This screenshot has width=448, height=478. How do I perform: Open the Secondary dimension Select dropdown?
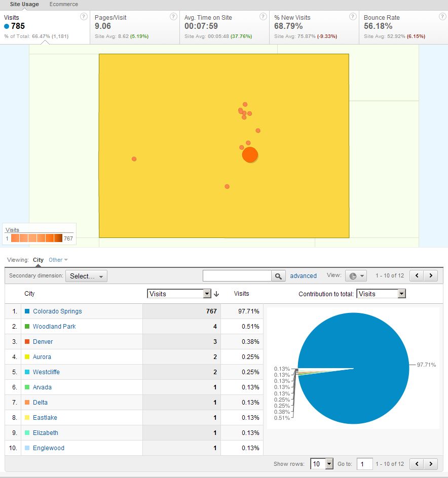[86, 276]
